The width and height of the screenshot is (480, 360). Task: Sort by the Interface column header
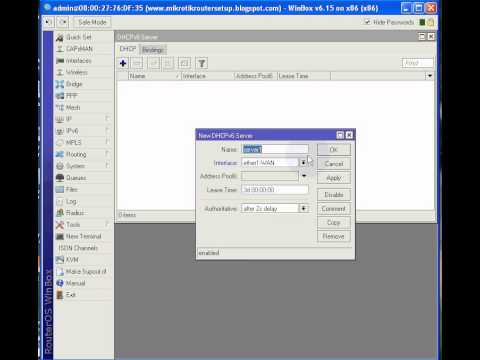tap(207, 76)
